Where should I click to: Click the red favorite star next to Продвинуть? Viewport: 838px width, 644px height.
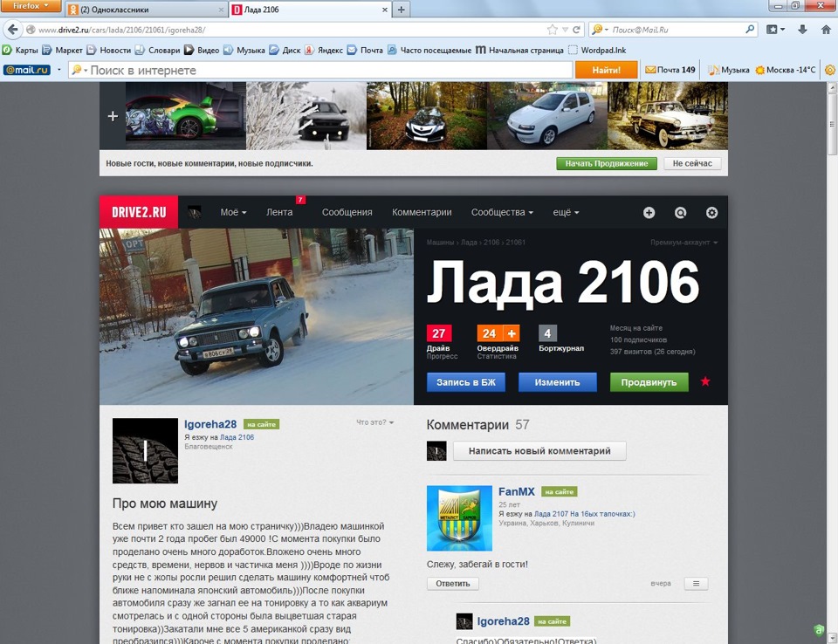point(705,381)
